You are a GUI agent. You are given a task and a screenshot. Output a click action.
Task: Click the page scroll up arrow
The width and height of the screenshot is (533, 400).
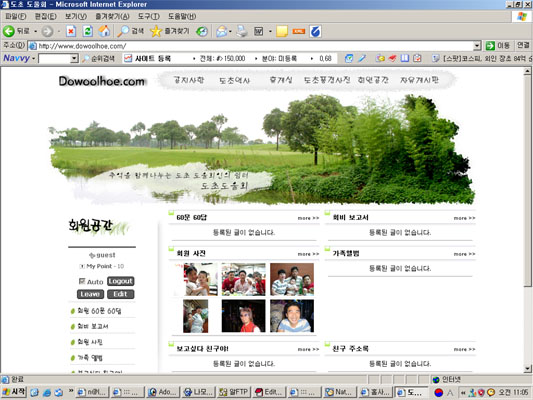click(x=527, y=71)
